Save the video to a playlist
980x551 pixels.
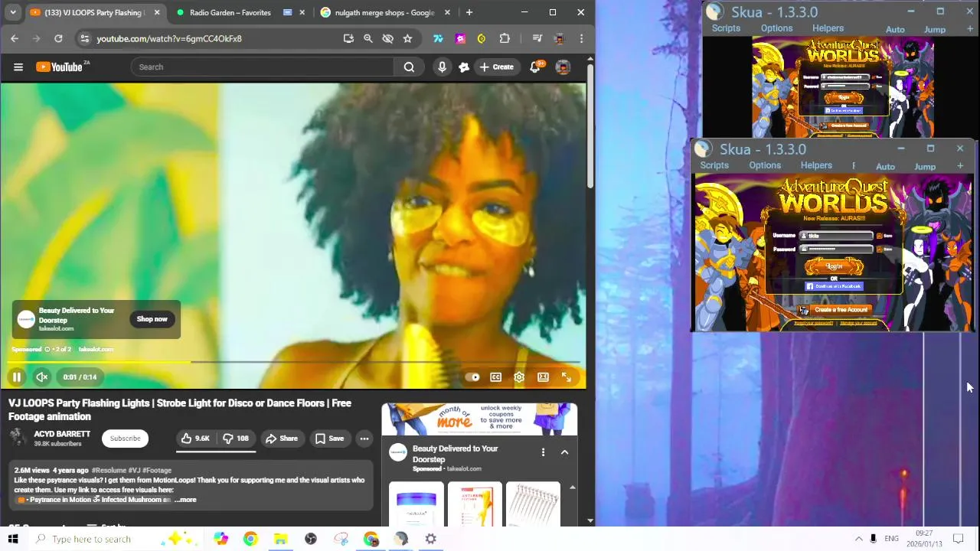pyautogui.click(x=329, y=439)
